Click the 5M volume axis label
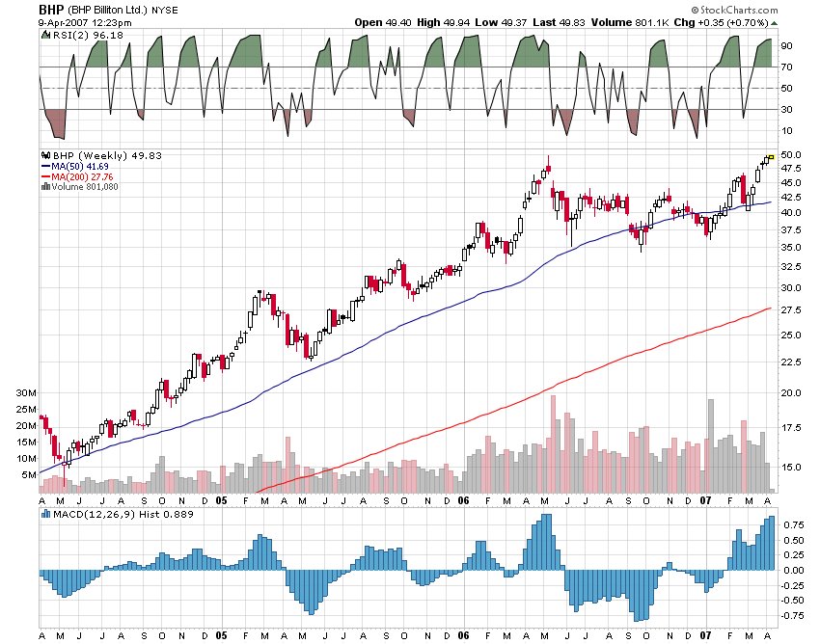This screenshot has height=644, width=820. tap(29, 474)
